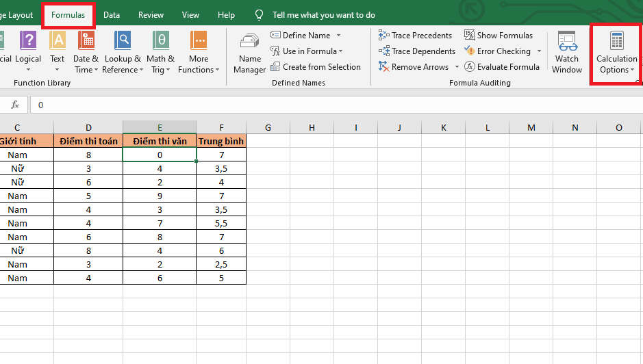
Task: Toggle Show Formulas
Action: (498, 36)
